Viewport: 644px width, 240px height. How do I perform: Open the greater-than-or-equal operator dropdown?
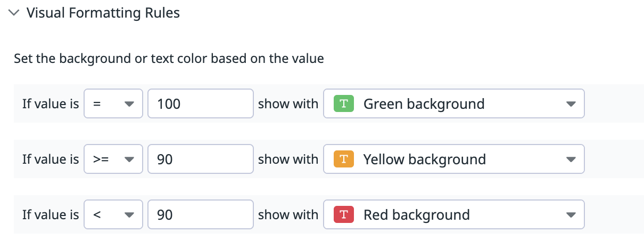pos(113,159)
